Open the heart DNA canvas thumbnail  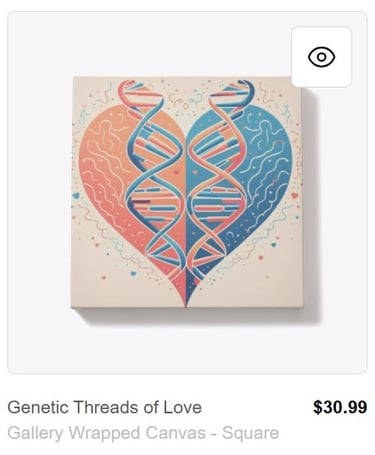(187, 192)
